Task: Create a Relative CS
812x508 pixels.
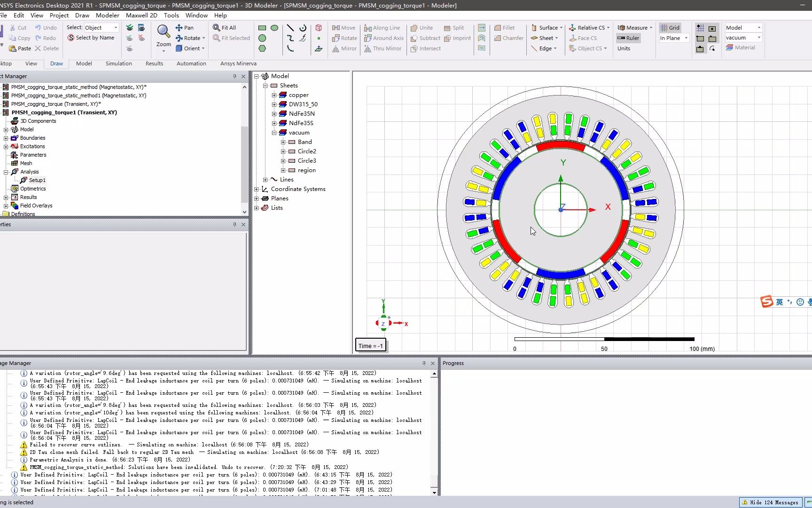Action: click(589, 28)
